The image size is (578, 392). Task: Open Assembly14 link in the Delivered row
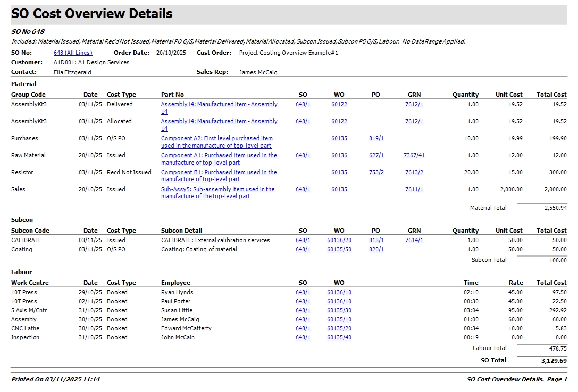219,105
